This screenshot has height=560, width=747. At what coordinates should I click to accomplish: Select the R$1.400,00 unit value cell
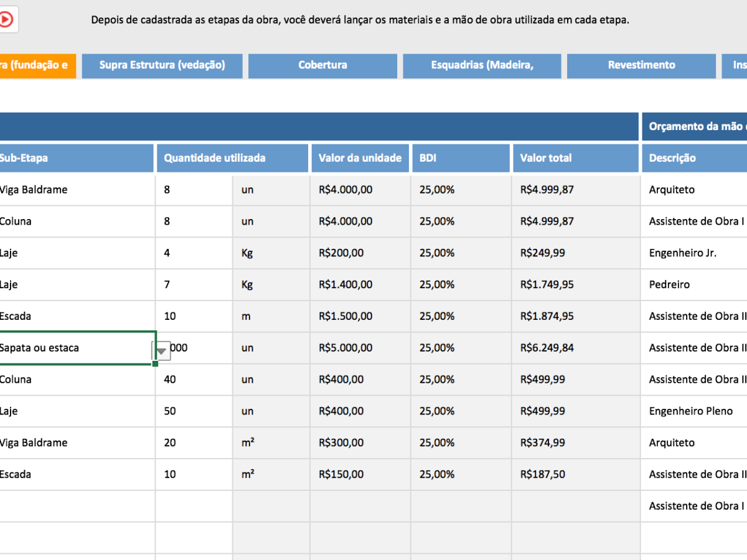(x=360, y=285)
